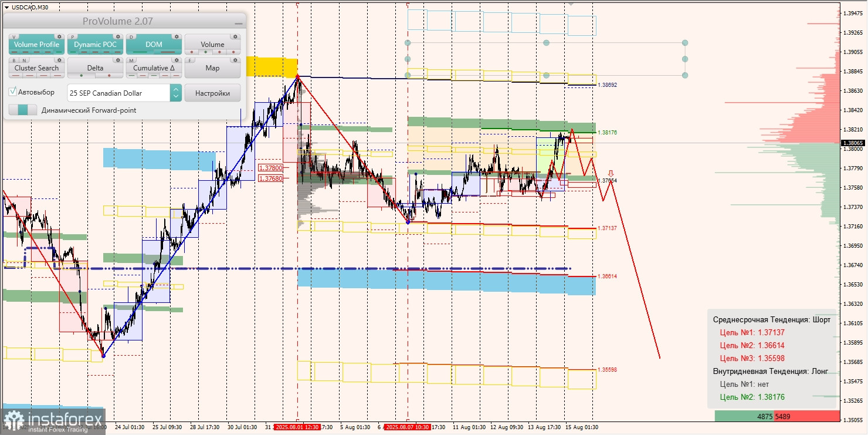Click the current price 1.38065 axis label
The image size is (868, 435).
(x=853, y=143)
